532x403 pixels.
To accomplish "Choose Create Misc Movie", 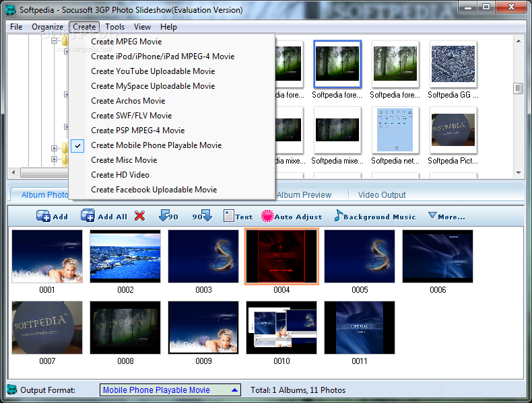I will click(x=172, y=160).
